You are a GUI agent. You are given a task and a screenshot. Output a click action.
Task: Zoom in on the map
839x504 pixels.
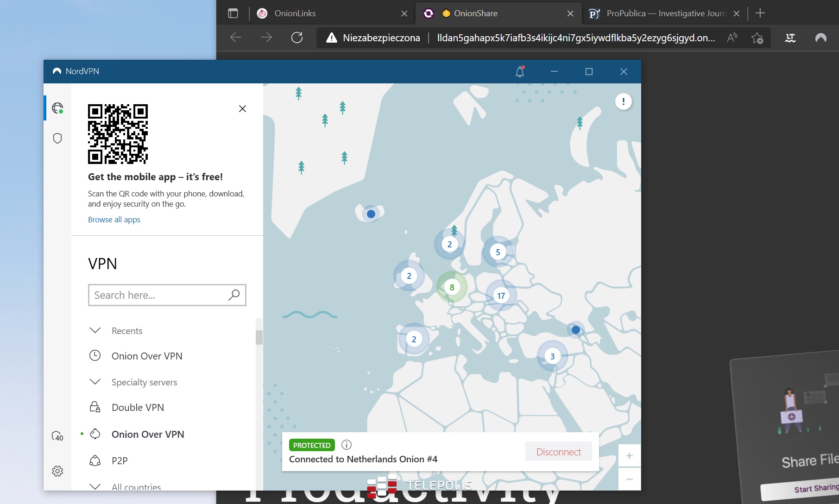pyautogui.click(x=630, y=456)
